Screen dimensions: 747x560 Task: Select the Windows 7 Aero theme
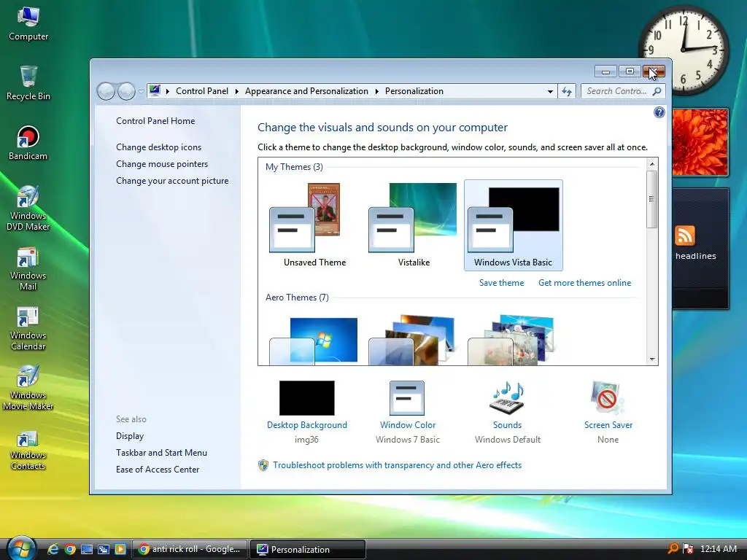(314, 341)
